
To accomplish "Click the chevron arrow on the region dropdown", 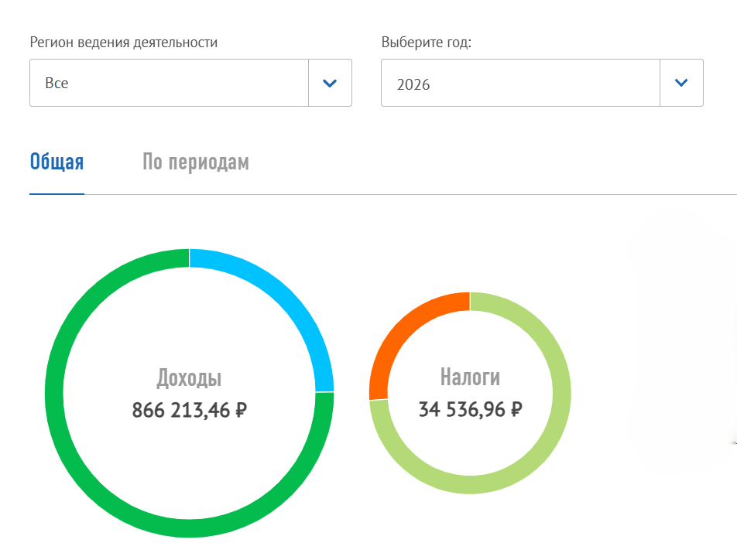I will tap(330, 83).
